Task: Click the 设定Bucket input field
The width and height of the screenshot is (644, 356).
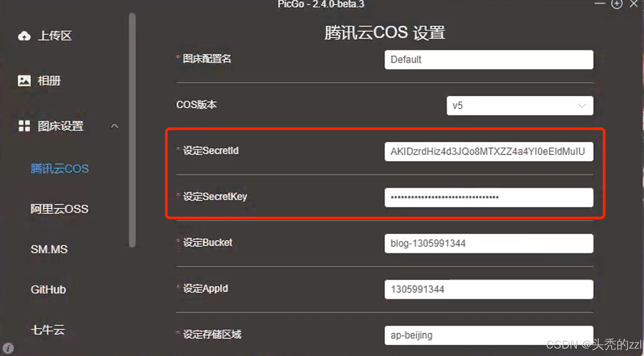Action: (489, 244)
